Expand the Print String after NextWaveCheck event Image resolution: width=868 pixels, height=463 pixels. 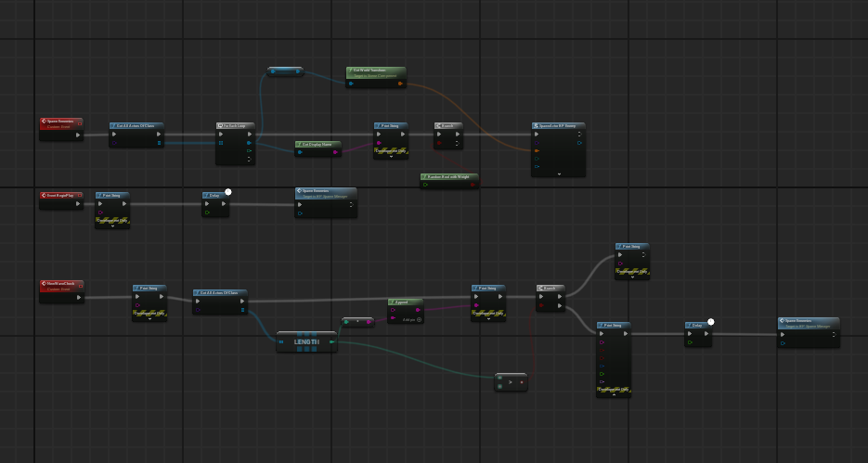[149, 318]
